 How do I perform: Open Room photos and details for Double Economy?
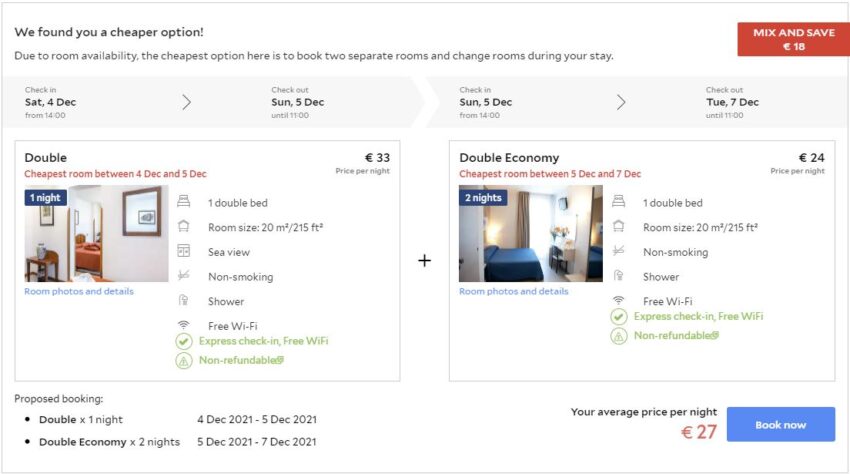513,292
